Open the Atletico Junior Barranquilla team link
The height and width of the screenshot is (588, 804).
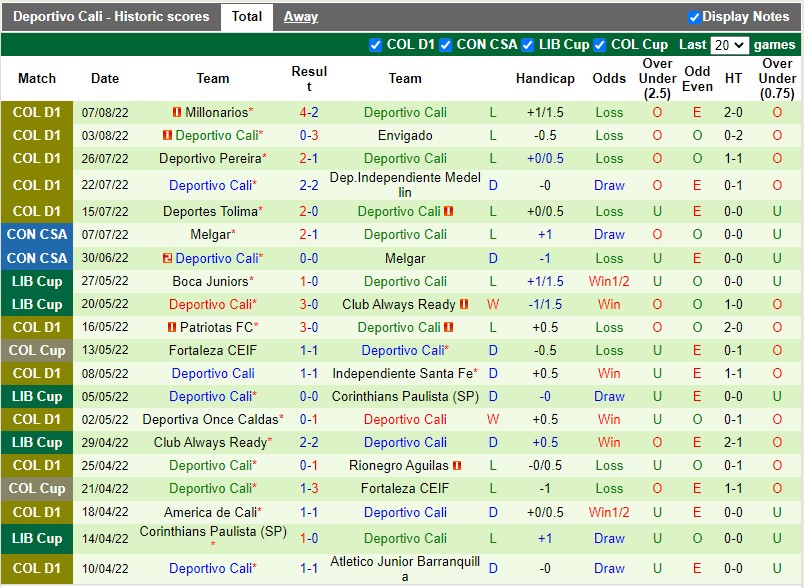click(x=405, y=569)
